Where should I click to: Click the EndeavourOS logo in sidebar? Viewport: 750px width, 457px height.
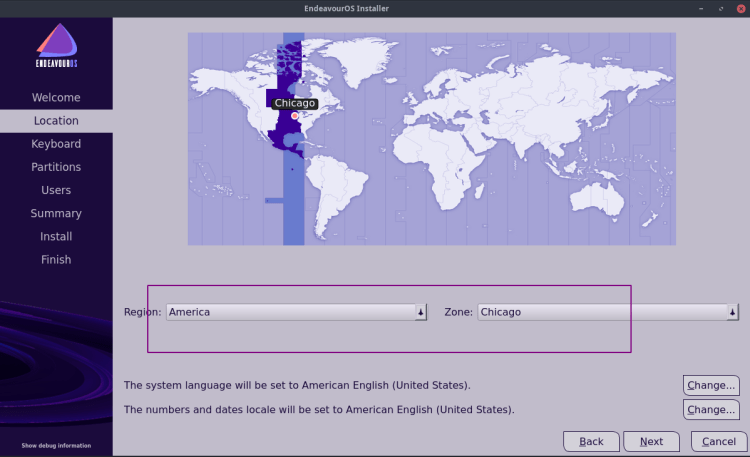[56, 45]
